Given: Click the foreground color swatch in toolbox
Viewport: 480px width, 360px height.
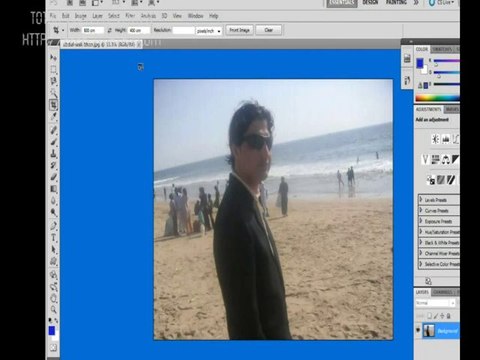Looking at the screenshot, I should point(52,330).
